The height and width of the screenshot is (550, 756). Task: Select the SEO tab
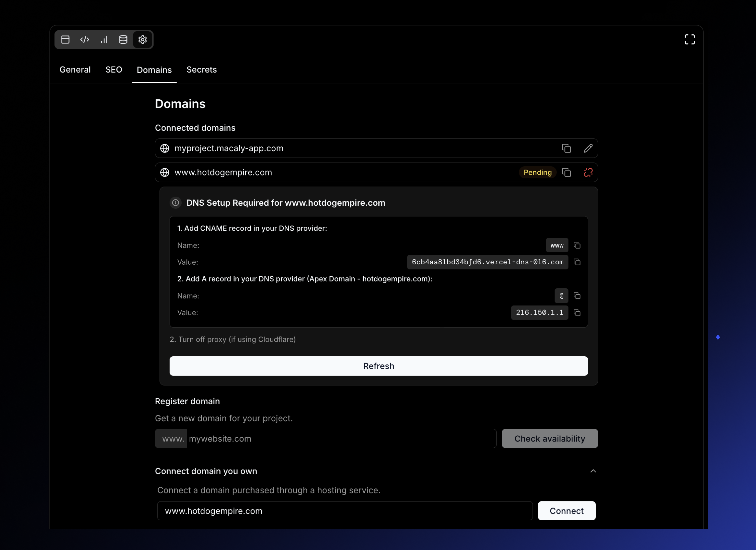(114, 70)
